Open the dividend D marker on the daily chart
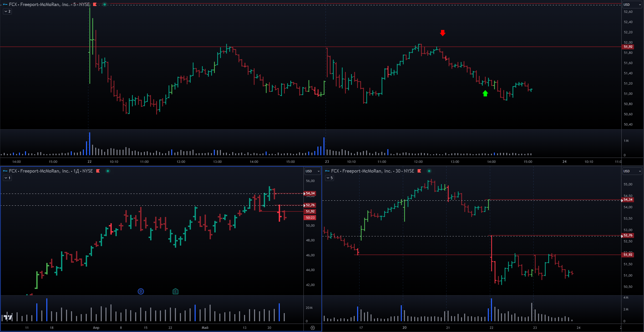This screenshot has width=644, height=332. [x=141, y=291]
